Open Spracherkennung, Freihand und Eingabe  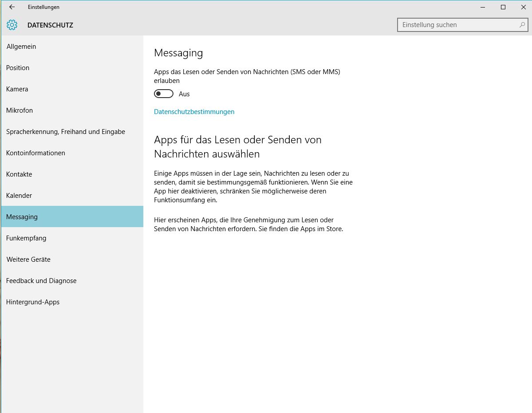point(72,132)
